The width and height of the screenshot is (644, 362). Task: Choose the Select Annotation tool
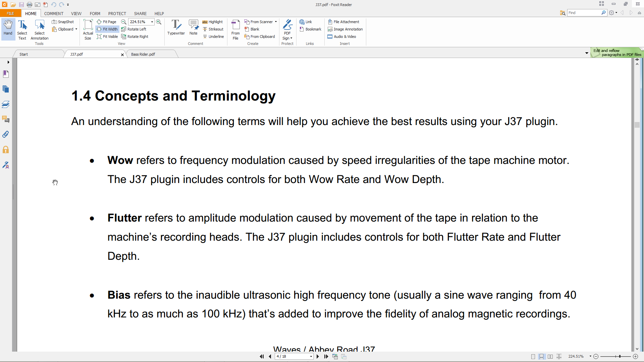(40, 30)
